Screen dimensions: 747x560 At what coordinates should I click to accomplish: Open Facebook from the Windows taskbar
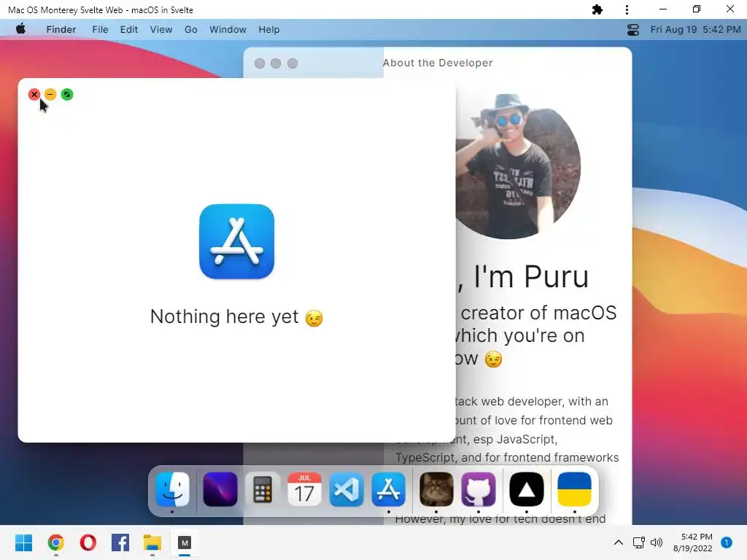[x=120, y=542]
